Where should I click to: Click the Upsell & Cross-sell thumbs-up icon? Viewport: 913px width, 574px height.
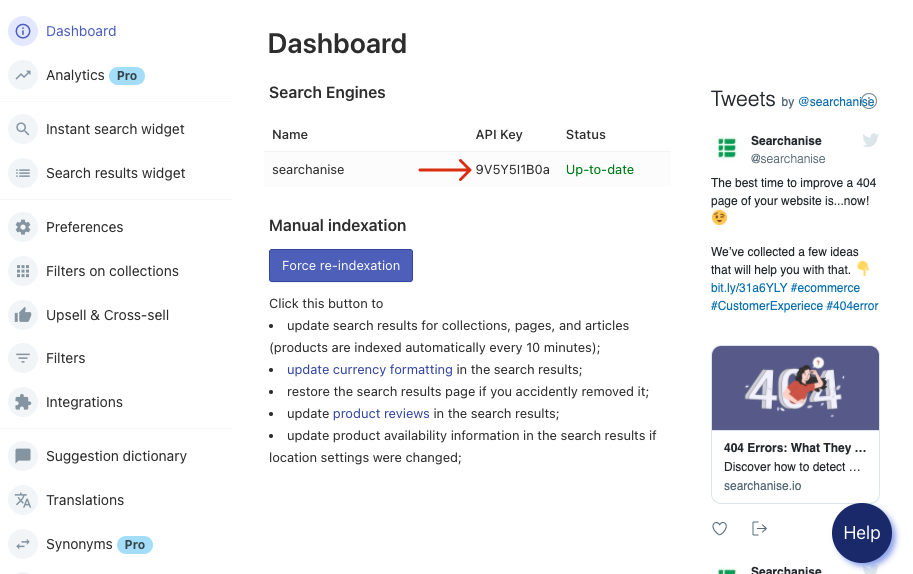pyautogui.click(x=23, y=315)
